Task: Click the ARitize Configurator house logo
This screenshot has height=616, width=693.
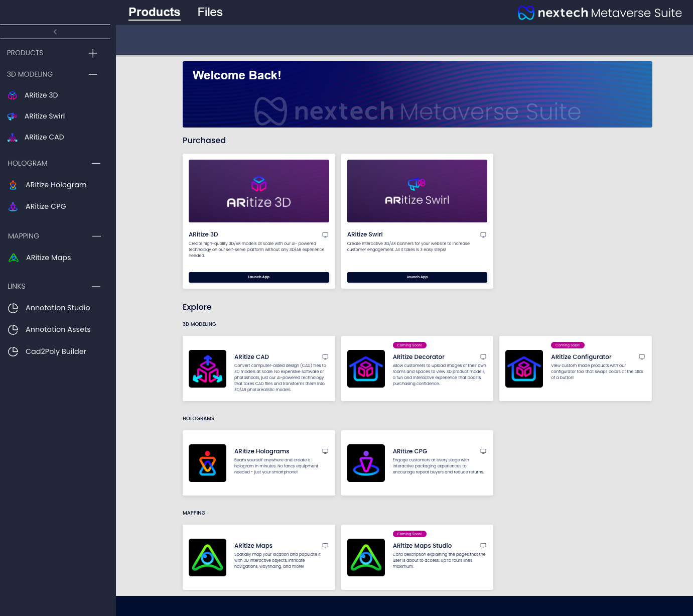Action: [524, 368]
